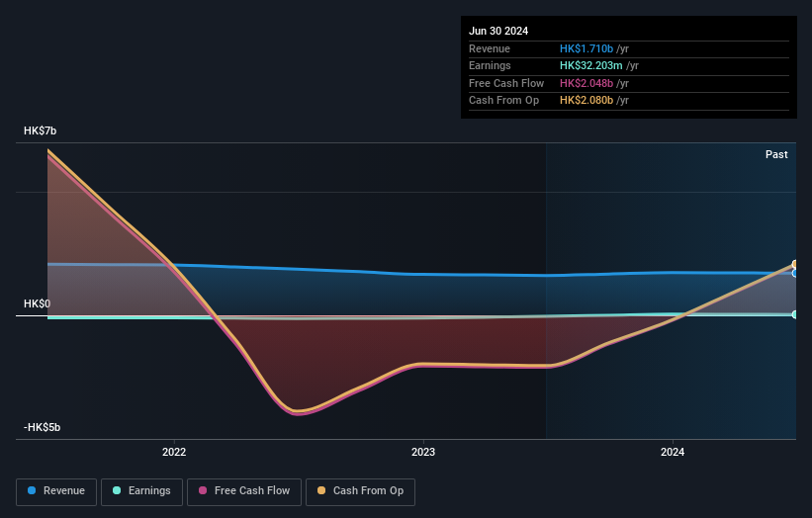Click the HK$2.048b free cash flow value
The image size is (812, 518).
pyautogui.click(x=586, y=83)
